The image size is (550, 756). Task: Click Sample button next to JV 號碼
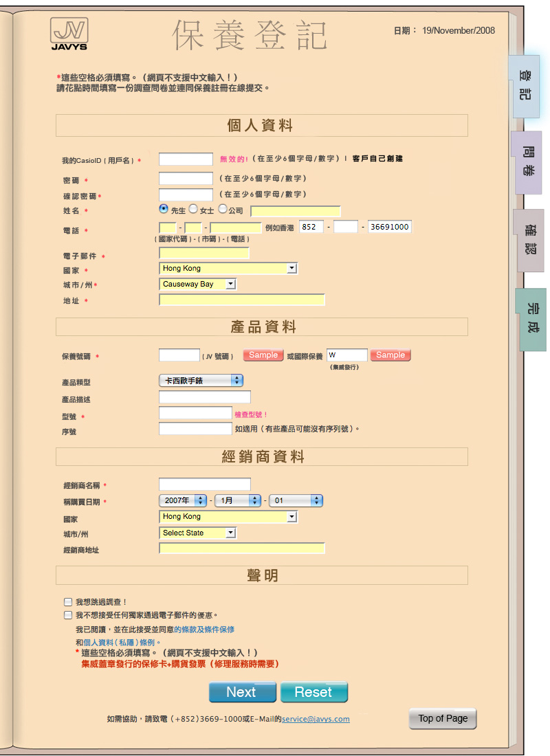[x=263, y=355]
